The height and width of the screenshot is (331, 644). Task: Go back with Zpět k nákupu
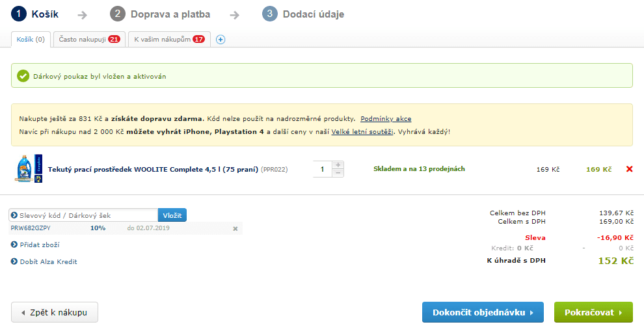coord(54,312)
